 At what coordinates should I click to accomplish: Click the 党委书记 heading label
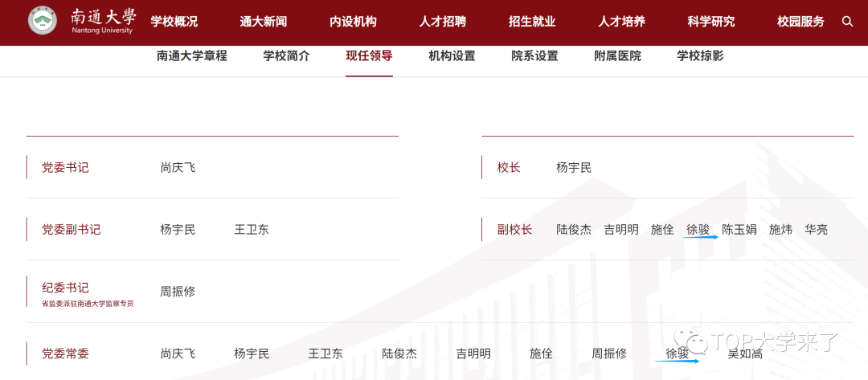tap(65, 168)
